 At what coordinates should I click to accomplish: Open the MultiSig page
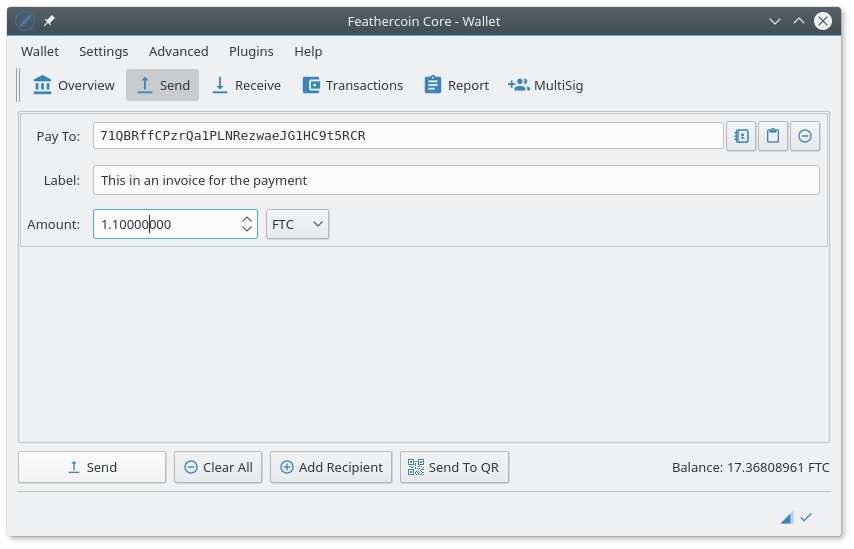tap(546, 86)
